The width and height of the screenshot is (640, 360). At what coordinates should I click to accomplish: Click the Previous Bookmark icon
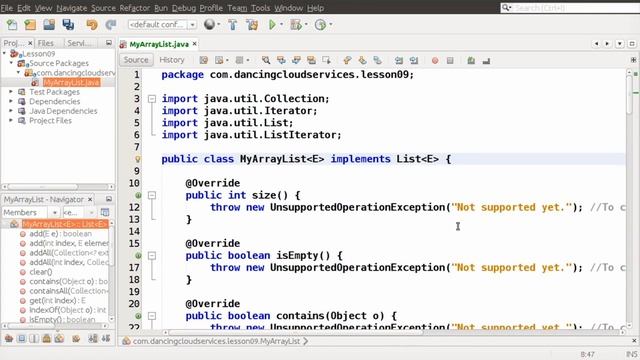point(347,60)
